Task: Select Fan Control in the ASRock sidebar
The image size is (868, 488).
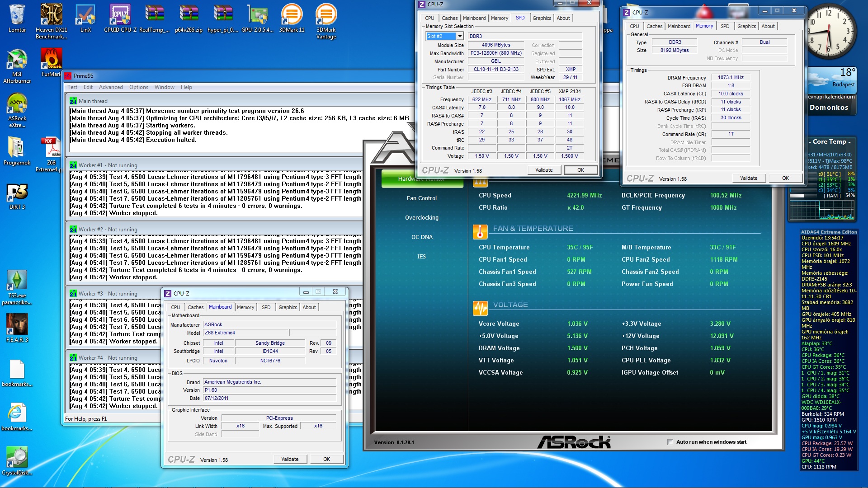Action: click(x=421, y=198)
